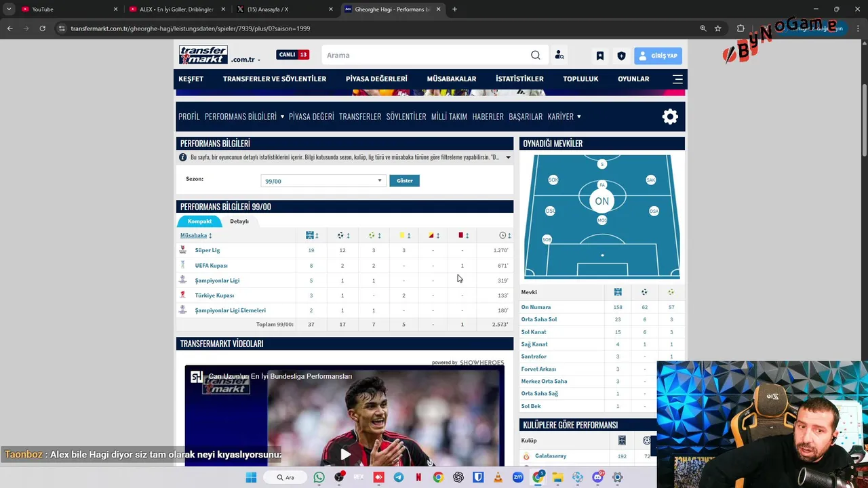Click the browser address bar
The image size is (868, 488).
(380, 28)
